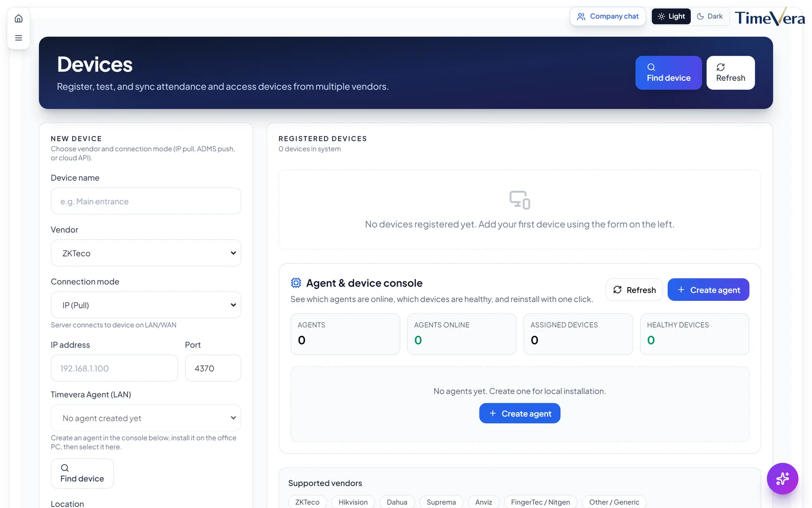Open the purple AI sparkle assistant button
The height and width of the screenshot is (508, 812).
point(783,479)
